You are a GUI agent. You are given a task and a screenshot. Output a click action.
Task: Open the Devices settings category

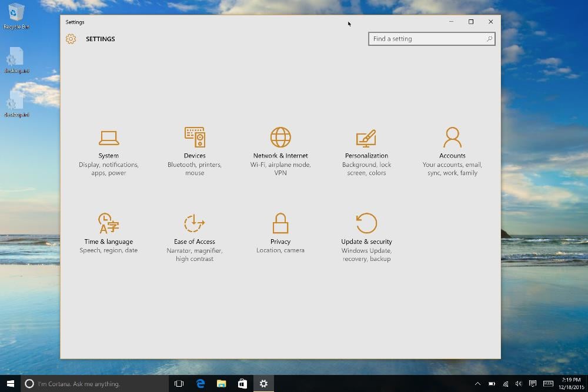pos(195,153)
